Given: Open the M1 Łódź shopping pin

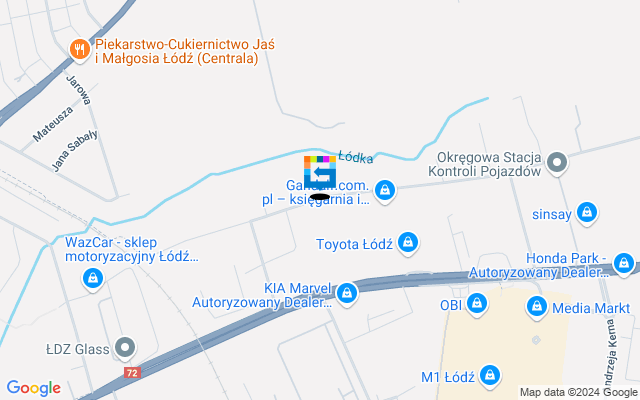Looking at the screenshot, I should (x=490, y=376).
